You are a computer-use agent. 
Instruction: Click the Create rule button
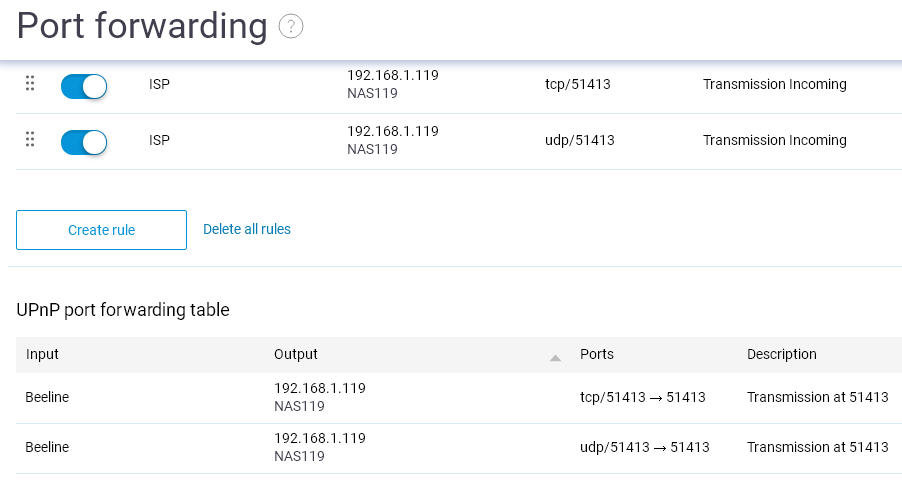pyautogui.click(x=101, y=230)
